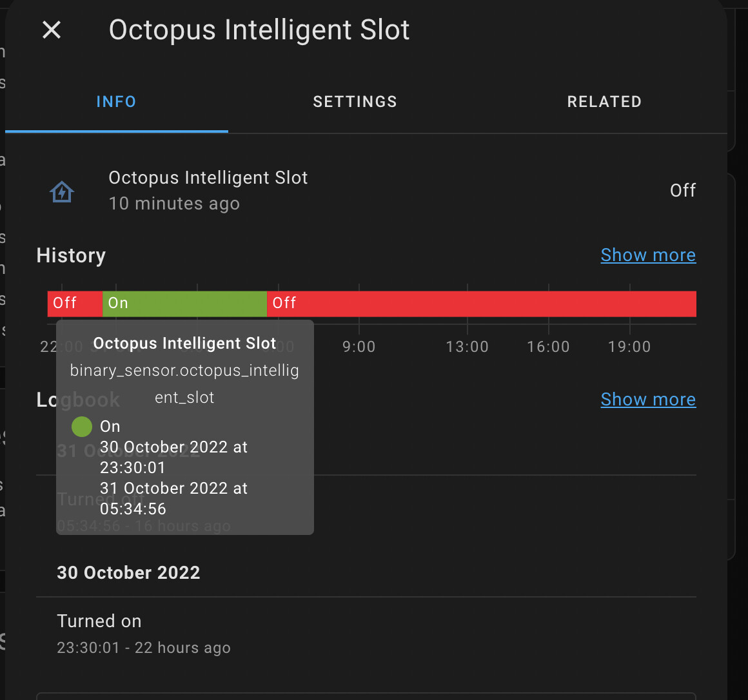The width and height of the screenshot is (748, 700).
Task: Click the Off state text of the entity
Action: point(683,190)
